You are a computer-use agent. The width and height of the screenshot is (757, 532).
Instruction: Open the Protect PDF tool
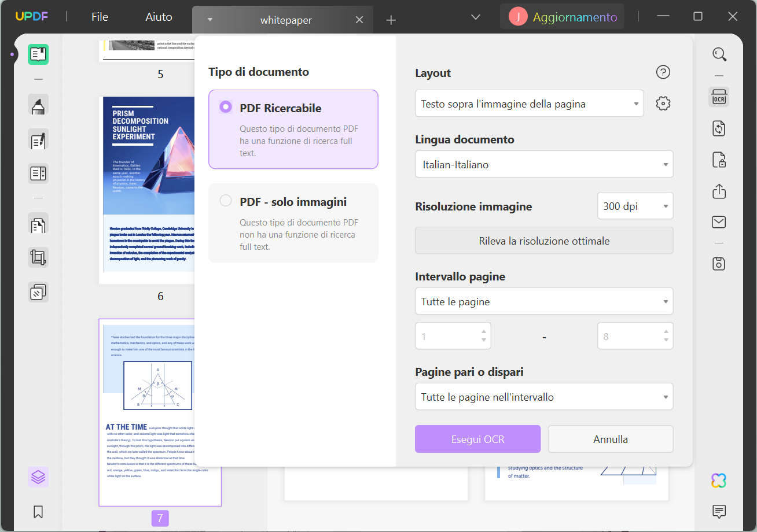click(719, 160)
